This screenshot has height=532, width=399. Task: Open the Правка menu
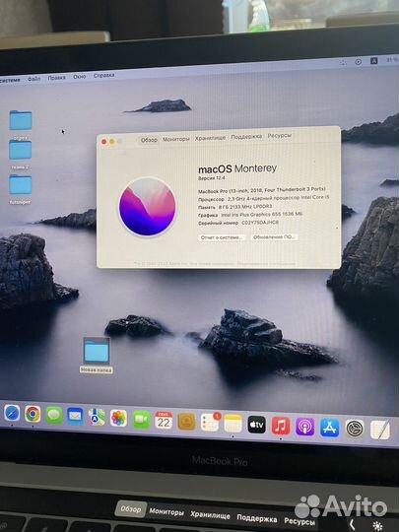pyautogui.click(x=56, y=78)
